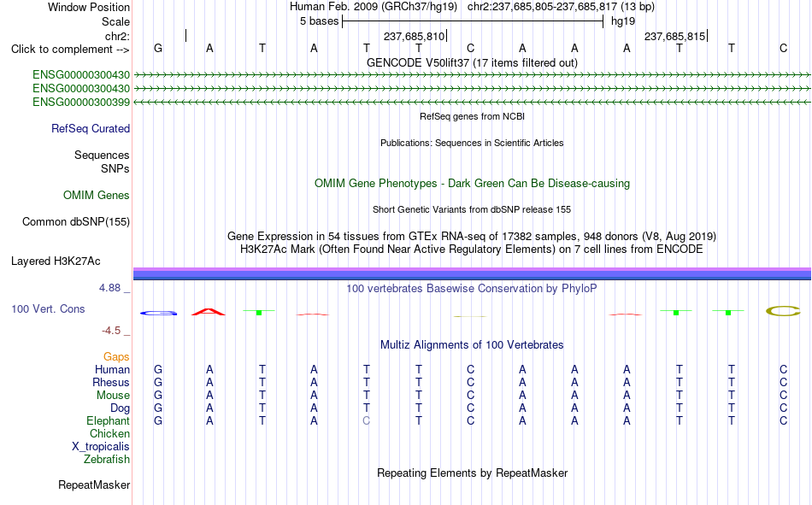Select the upper ENSG00000300430 gene label
Image resolution: width=812 pixels, height=505 pixels.
tap(81, 74)
